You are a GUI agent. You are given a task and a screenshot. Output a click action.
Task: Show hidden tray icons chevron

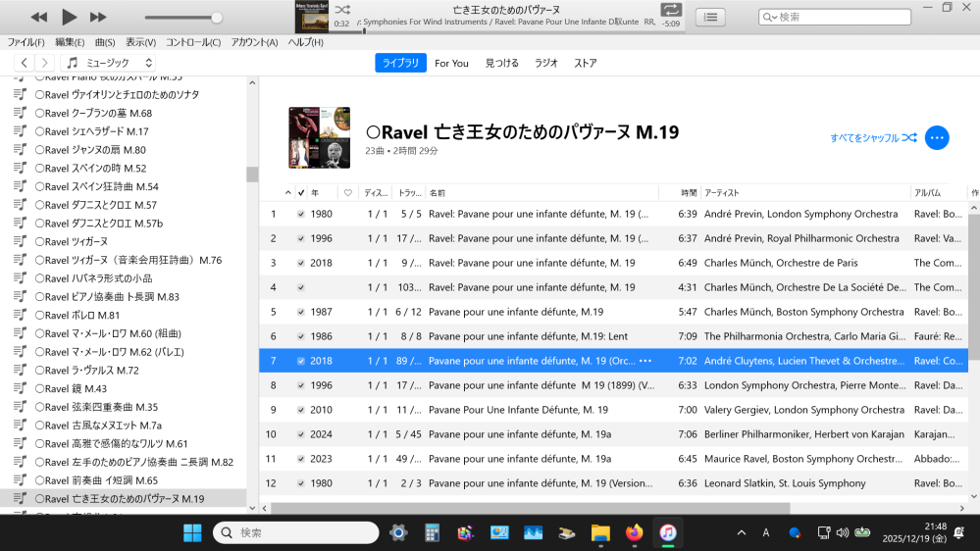point(742,533)
